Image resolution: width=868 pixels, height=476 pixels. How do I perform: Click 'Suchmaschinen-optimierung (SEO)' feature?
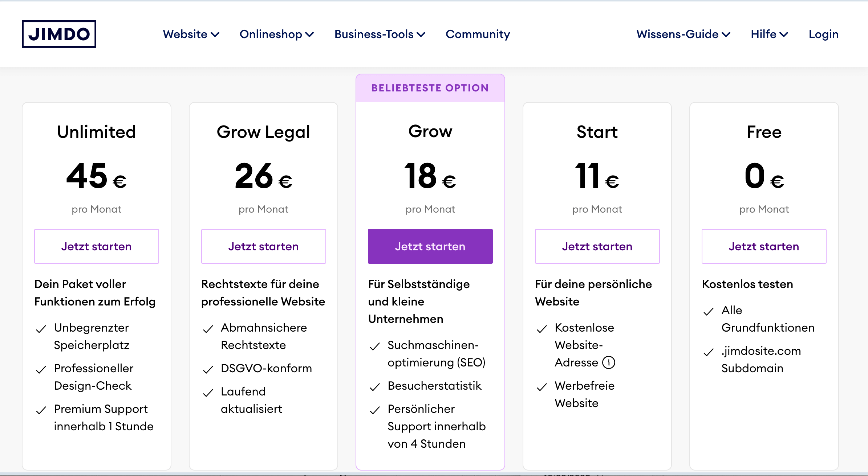pos(437,354)
